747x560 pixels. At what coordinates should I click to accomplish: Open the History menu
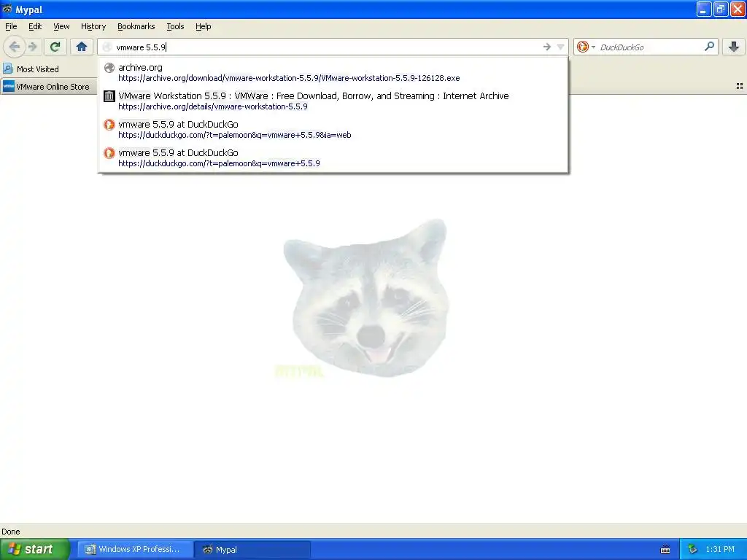(x=93, y=27)
